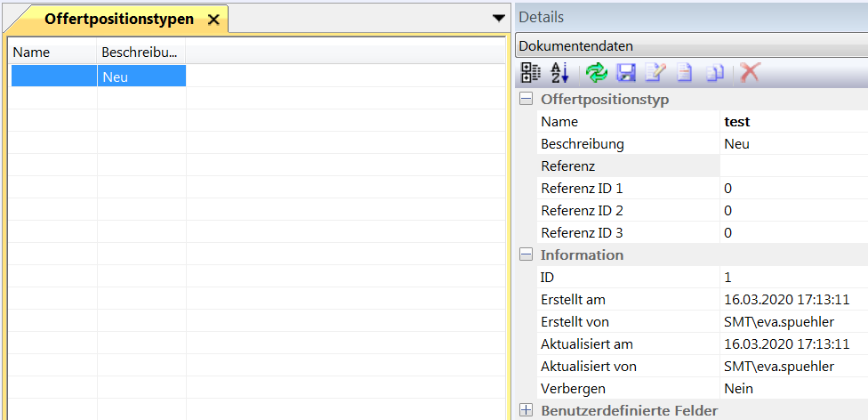This screenshot has width=868, height=420.
Task: Click the red X delete icon
Action: (750, 73)
